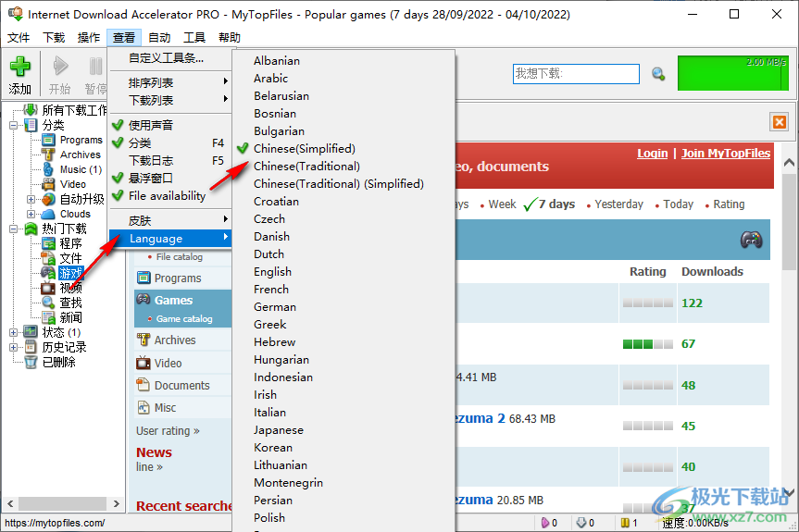
Task: Expand the 自动升级 tree node
Action: 31,199
